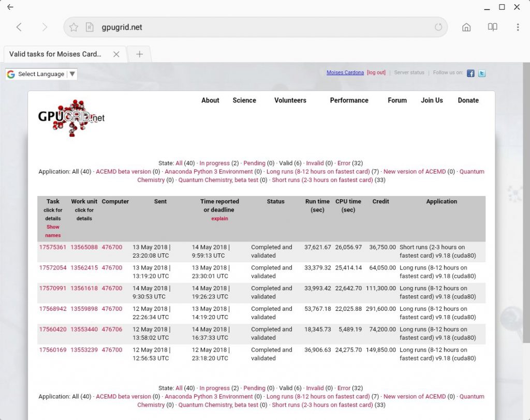
Task: Click 'Anaconda Python 3 Environment' below the table
Action: [209, 397]
